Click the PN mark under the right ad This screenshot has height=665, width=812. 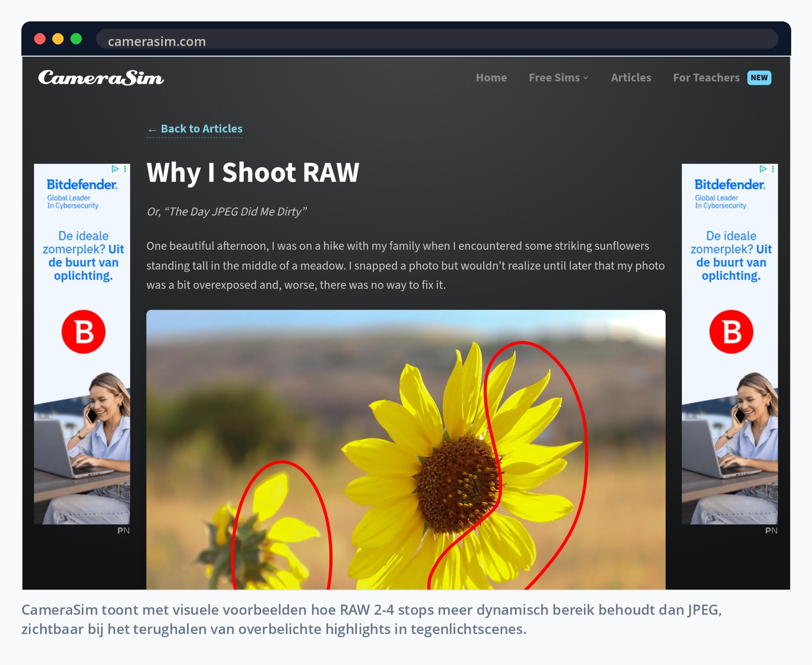[x=771, y=530]
